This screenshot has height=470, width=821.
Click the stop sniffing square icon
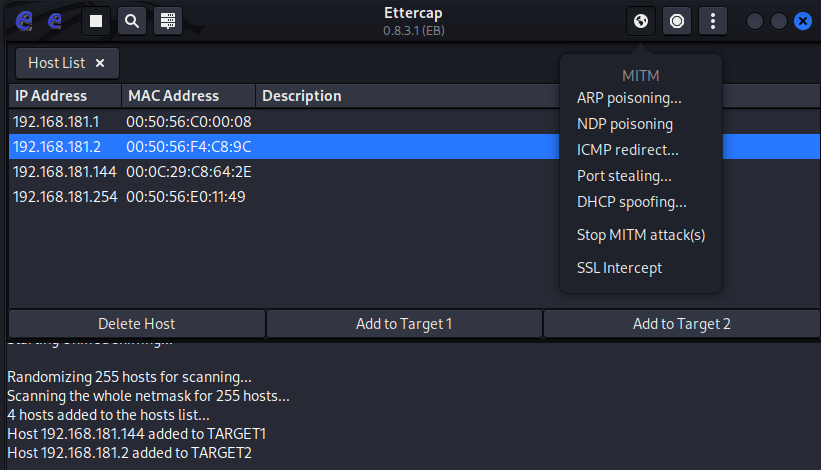coord(96,20)
